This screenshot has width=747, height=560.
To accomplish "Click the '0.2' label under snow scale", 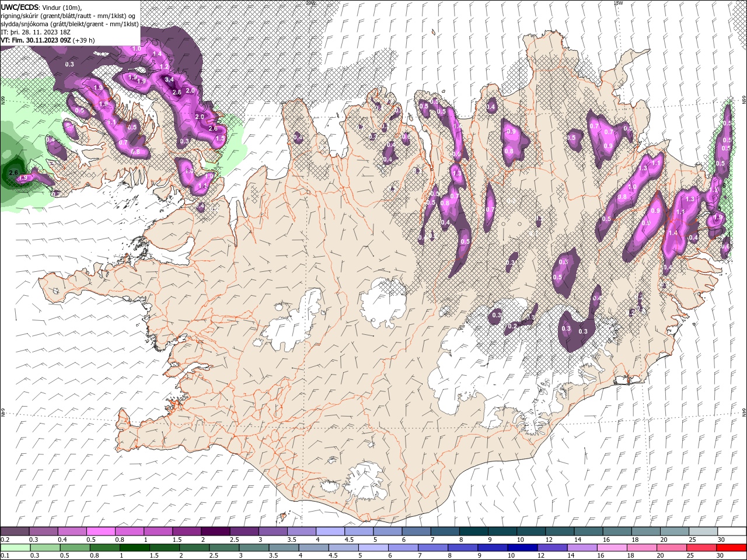I will (x=5, y=540).
